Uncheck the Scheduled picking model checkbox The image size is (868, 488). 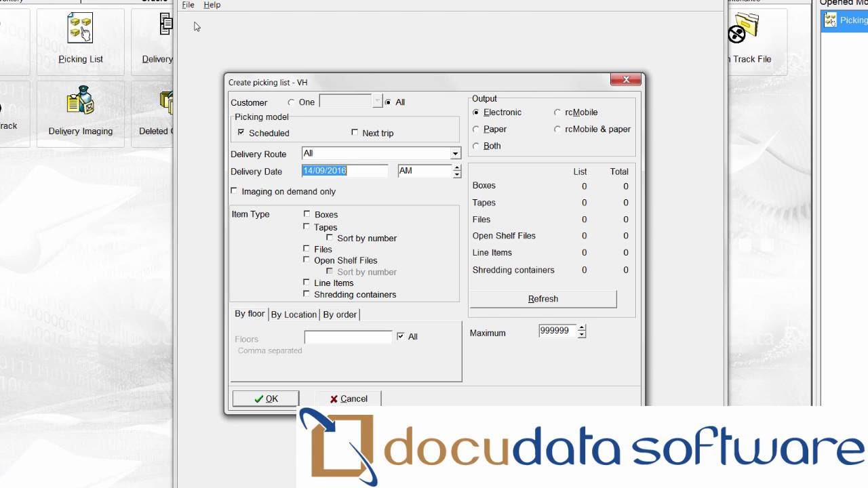241,133
